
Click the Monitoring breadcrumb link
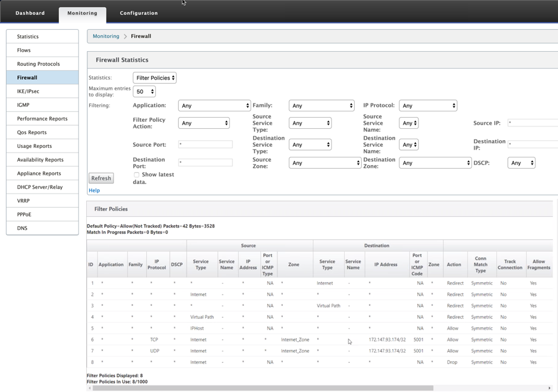(106, 36)
